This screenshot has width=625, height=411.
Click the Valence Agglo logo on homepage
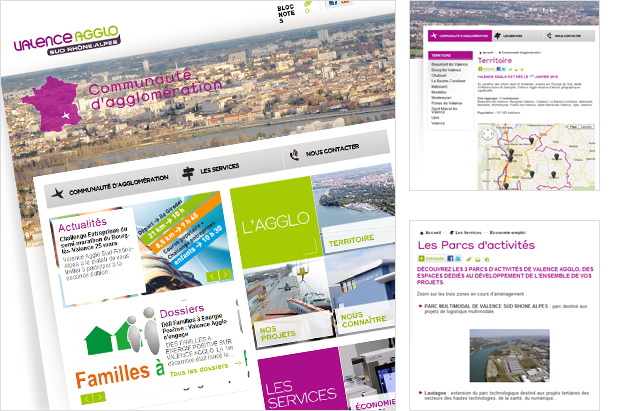[67, 40]
